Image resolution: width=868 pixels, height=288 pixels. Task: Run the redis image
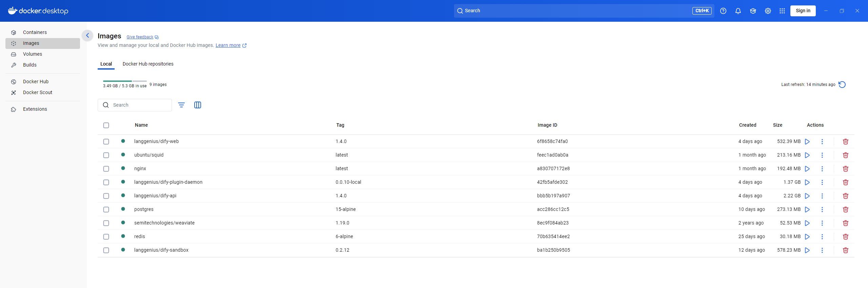tap(807, 237)
